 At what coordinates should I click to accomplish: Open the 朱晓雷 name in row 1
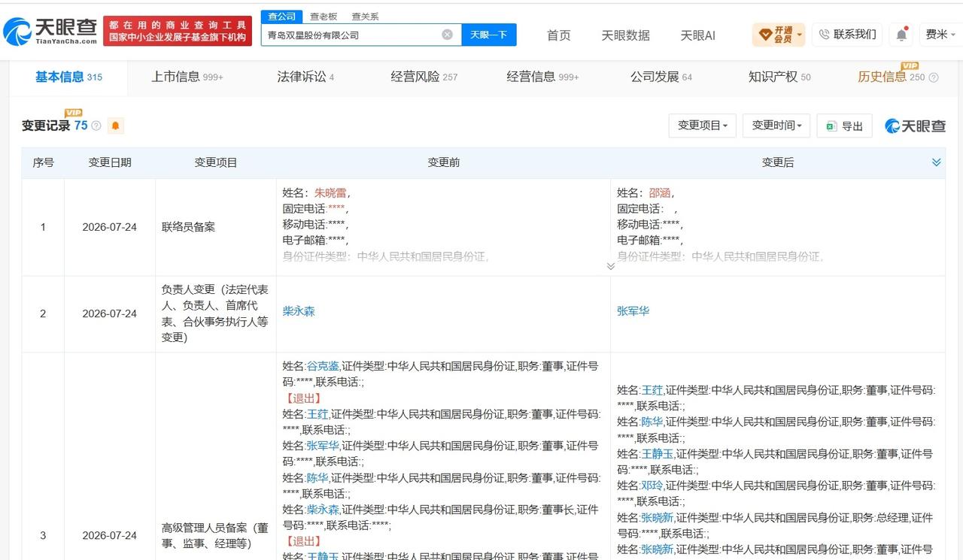[330, 192]
